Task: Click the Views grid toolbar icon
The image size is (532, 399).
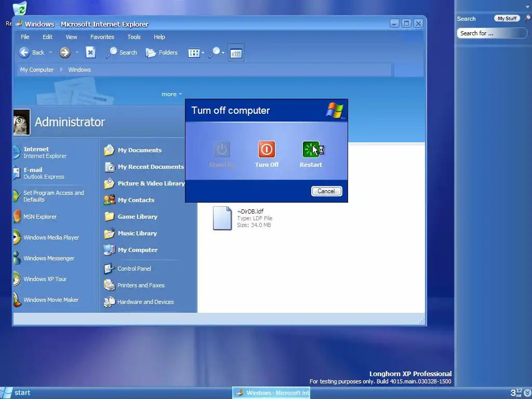Action: [194, 53]
